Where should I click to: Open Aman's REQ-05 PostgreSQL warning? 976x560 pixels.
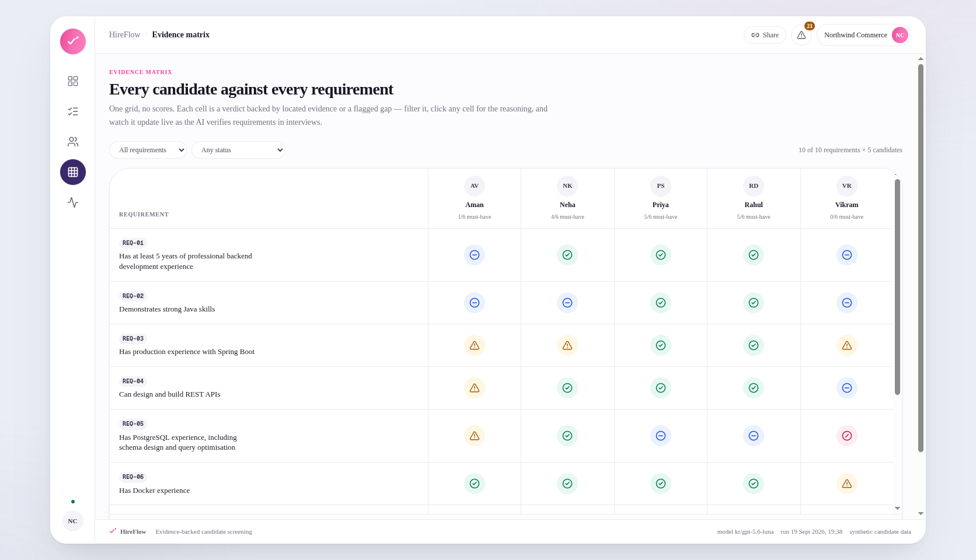tap(475, 436)
